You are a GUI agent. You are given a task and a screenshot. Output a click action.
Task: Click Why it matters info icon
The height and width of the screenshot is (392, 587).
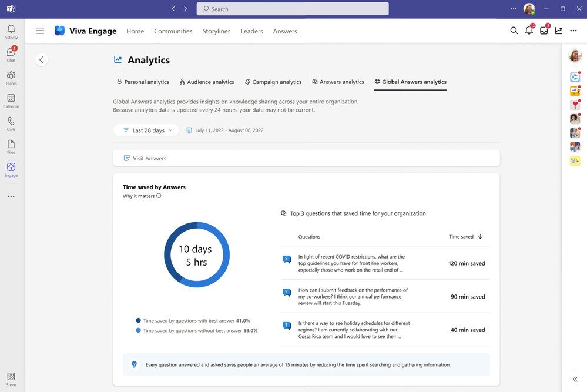tap(159, 196)
